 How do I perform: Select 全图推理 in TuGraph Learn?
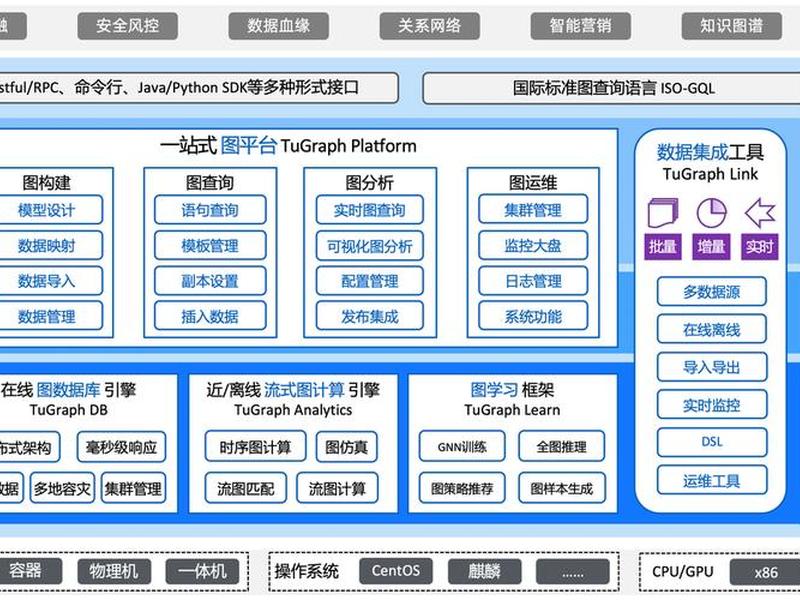coord(561,446)
